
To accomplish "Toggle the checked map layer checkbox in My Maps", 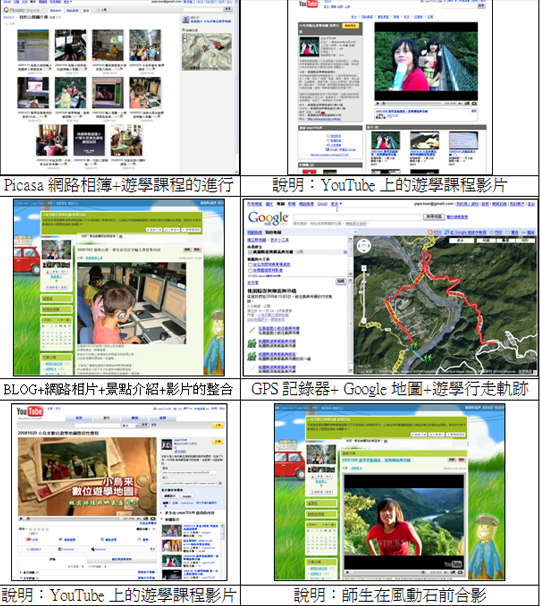I will tap(250, 252).
